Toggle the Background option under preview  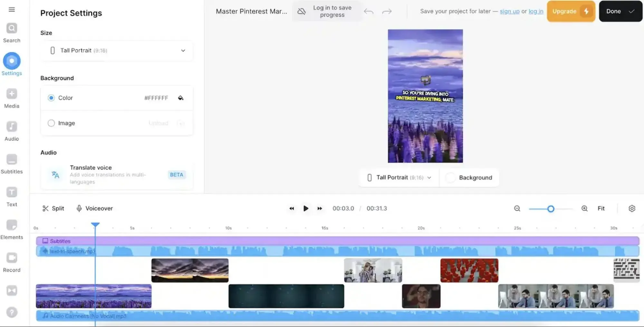coord(469,178)
